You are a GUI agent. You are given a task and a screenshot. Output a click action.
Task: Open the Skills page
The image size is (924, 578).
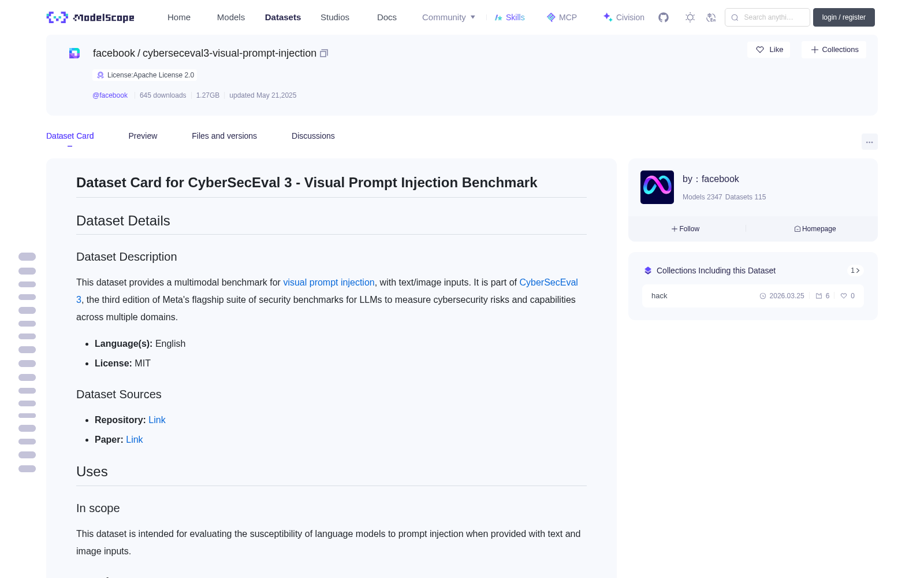tap(510, 17)
